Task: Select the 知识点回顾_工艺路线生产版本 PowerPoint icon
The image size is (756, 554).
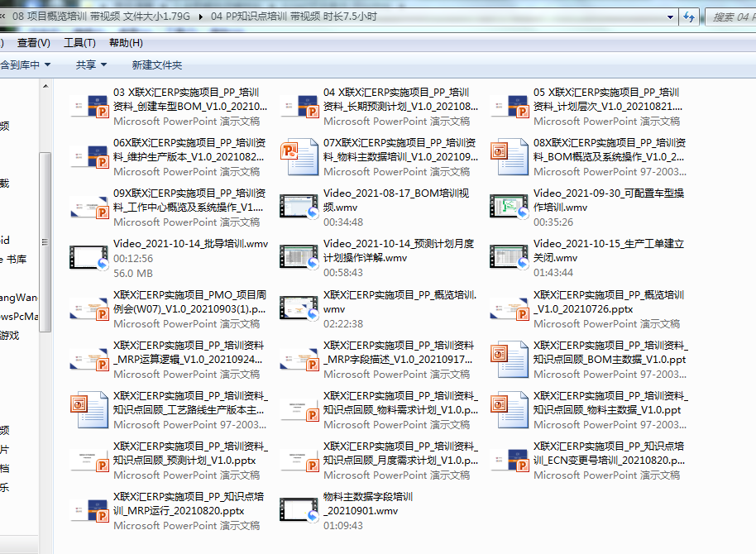Action: (89, 409)
